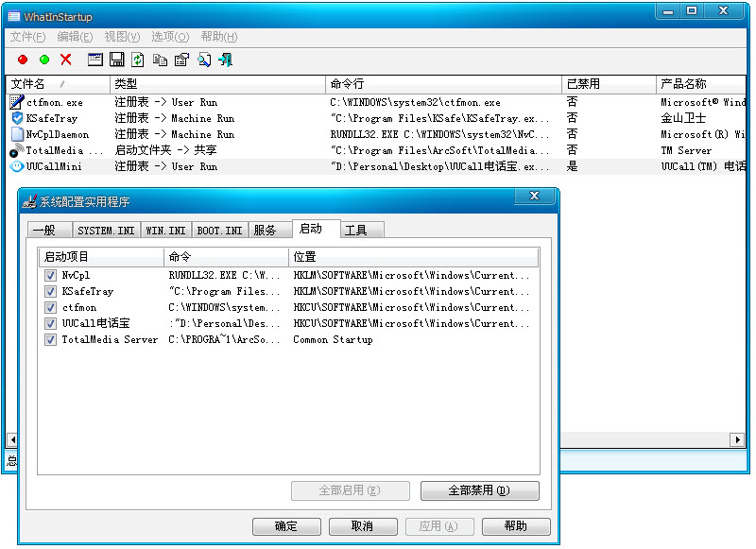Click the green enable-item toolbar icon
756x549 pixels.
pos(44,60)
